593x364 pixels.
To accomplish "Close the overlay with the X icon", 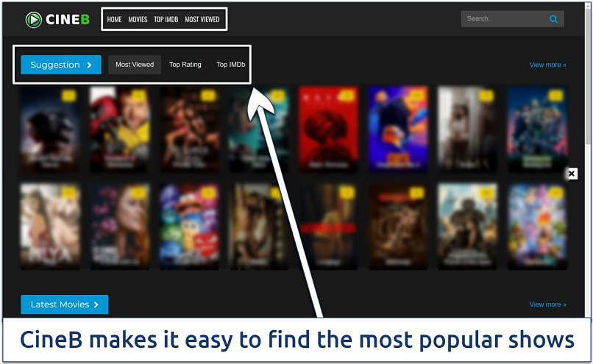I will [x=572, y=174].
